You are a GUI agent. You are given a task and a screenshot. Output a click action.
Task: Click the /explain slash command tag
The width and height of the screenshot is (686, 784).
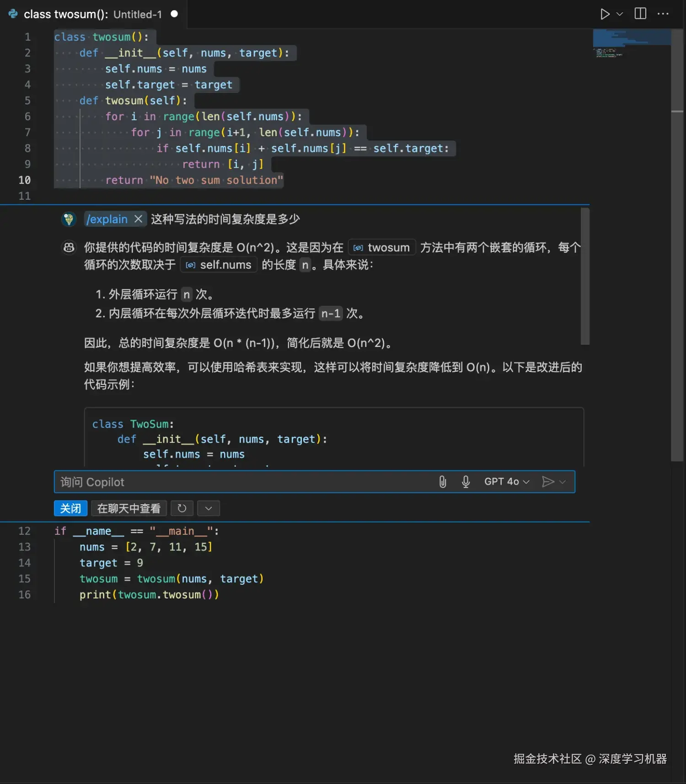pos(107,219)
